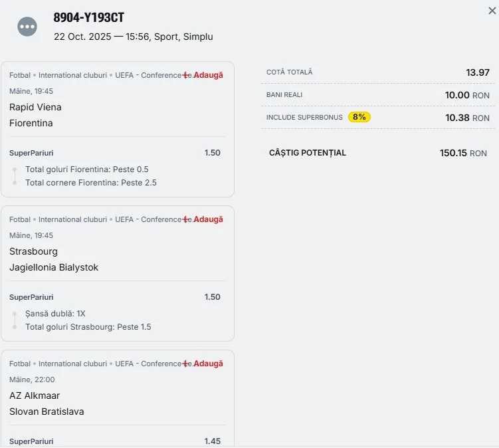Select the 'Șansă dublă: 1X' selection
499x448 pixels.
point(55,314)
